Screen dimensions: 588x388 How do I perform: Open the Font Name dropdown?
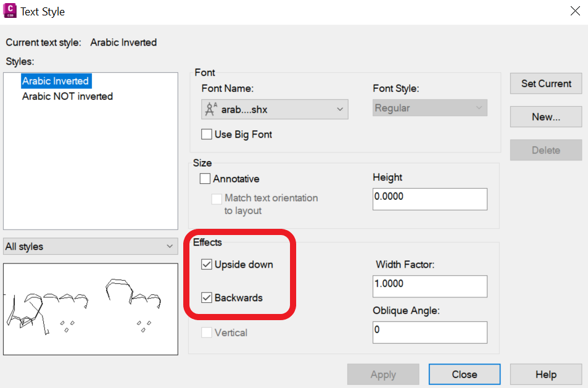click(x=339, y=109)
